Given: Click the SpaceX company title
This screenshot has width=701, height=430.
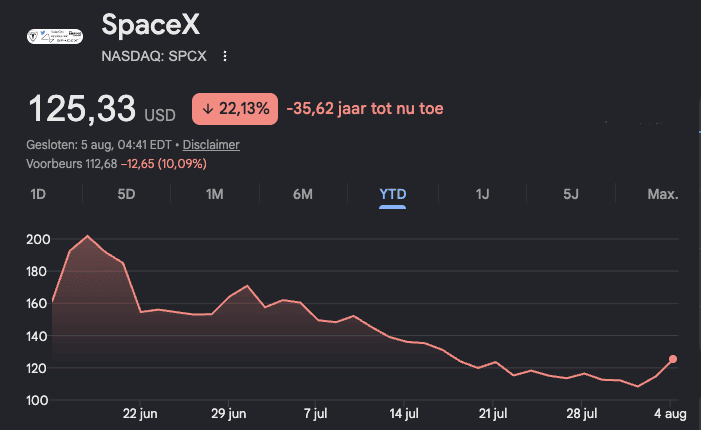Looking at the screenshot, I should (151, 24).
